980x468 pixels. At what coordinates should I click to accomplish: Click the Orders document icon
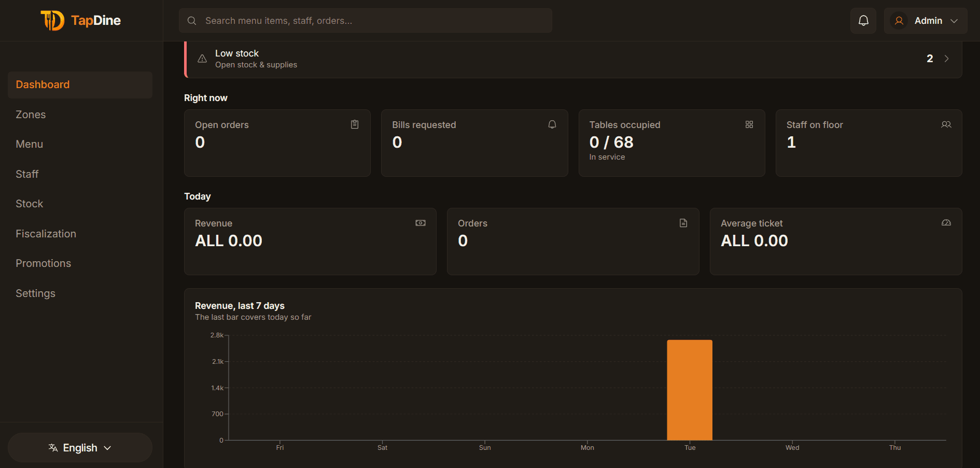tap(683, 223)
